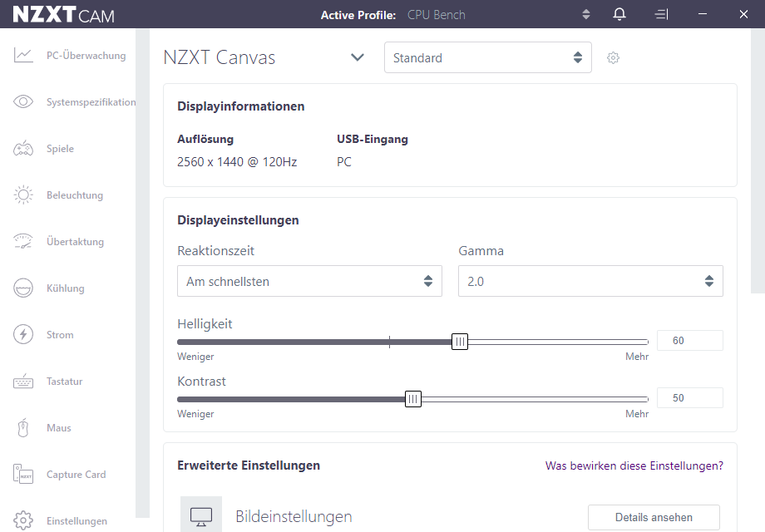Click the notification bell icon
The height and width of the screenshot is (532, 765).
point(619,14)
